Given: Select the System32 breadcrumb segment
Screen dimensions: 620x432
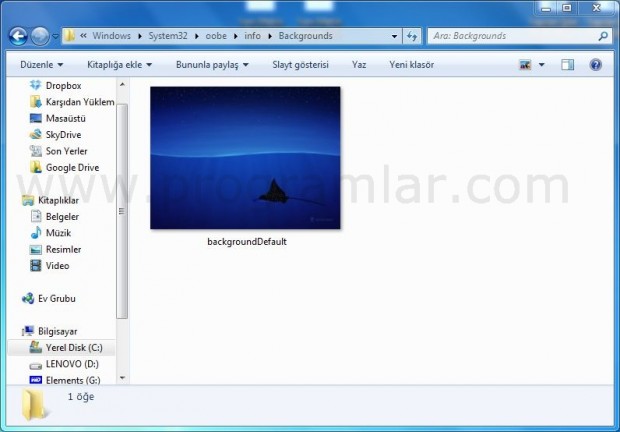Looking at the screenshot, I should [168, 36].
